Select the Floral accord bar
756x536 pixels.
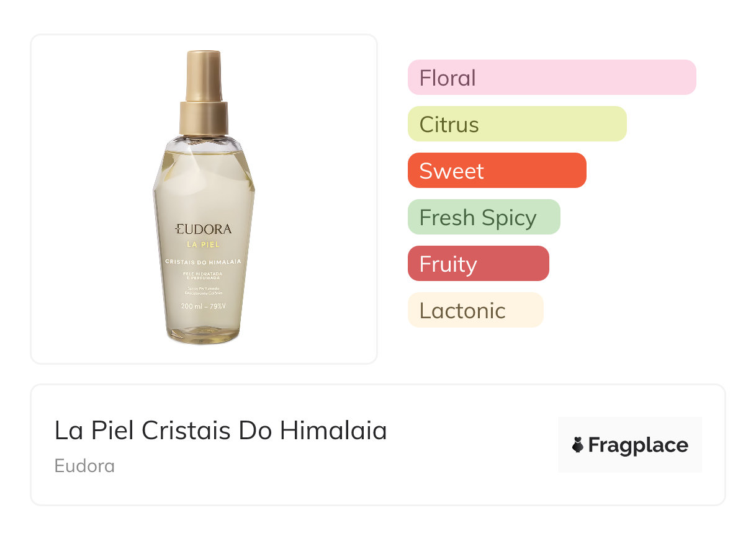(551, 78)
